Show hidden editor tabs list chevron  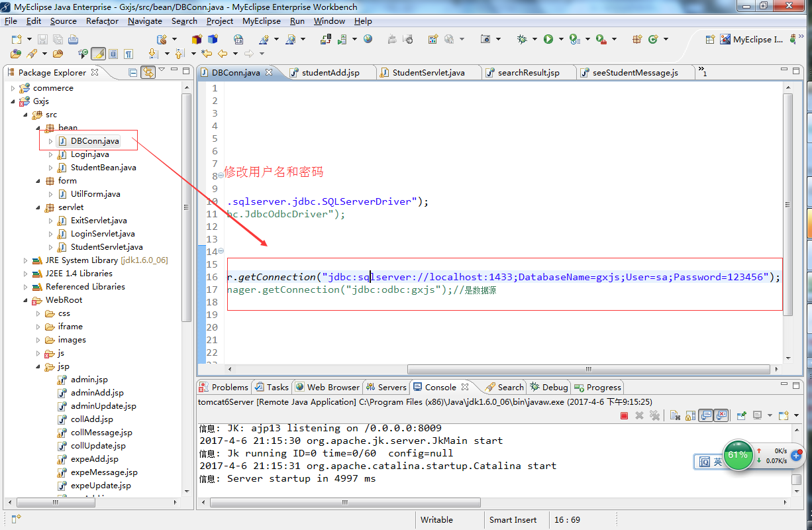[702, 72]
